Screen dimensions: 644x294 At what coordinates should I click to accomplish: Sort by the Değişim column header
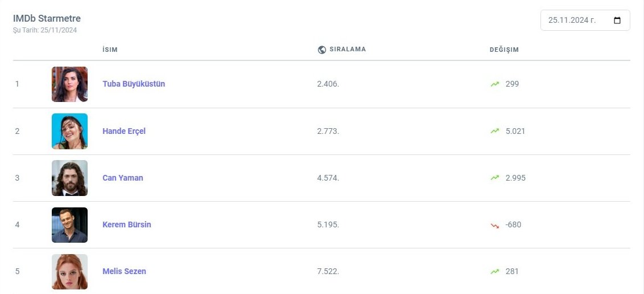(x=504, y=50)
